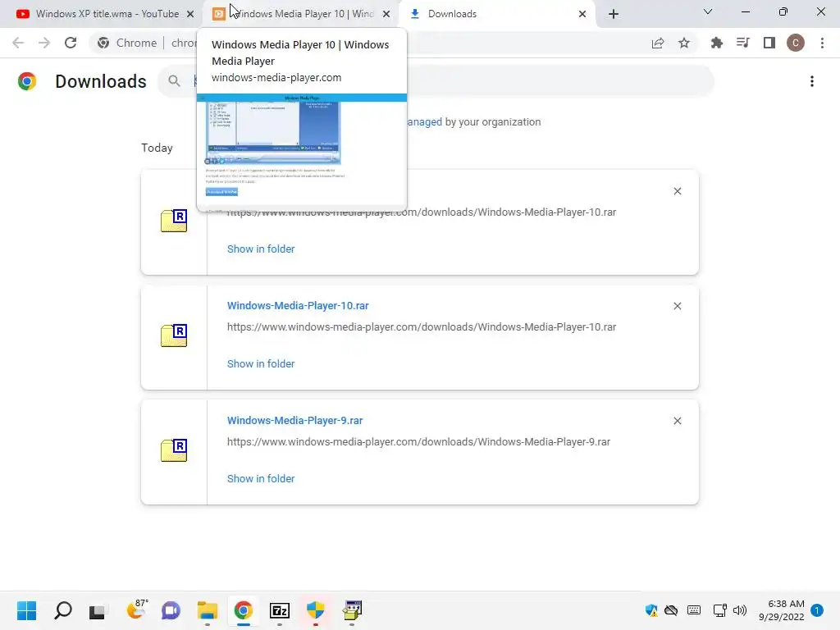Click the Today date heading
Screen dimensions: 840x630
click(157, 148)
